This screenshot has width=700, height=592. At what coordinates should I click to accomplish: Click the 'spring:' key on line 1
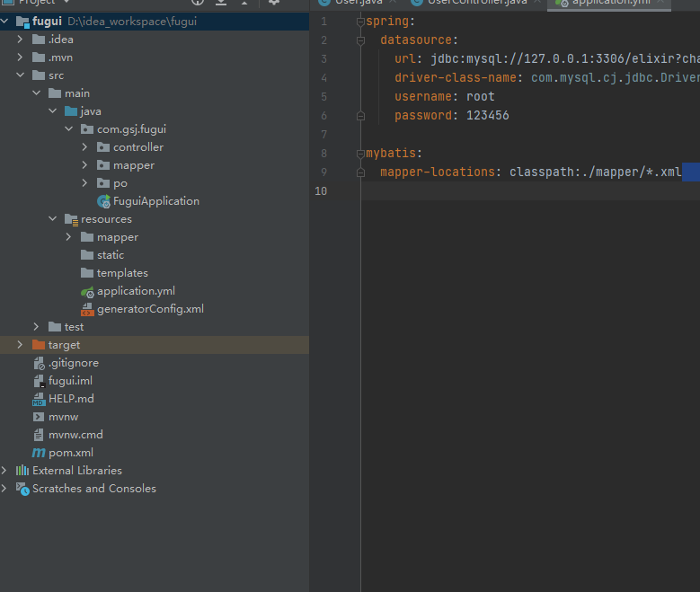coord(391,22)
